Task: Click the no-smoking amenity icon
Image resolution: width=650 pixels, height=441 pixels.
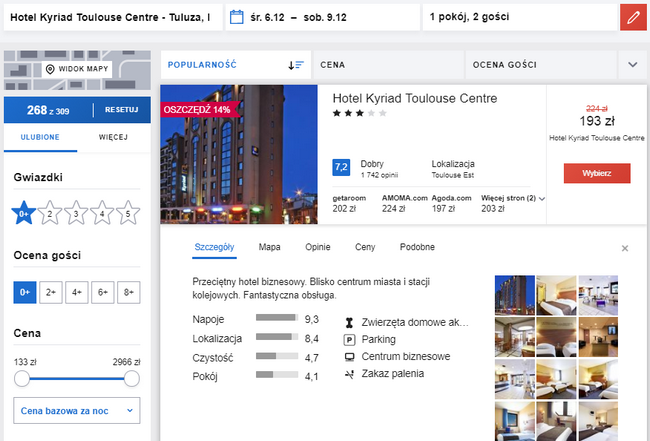Action: click(349, 374)
